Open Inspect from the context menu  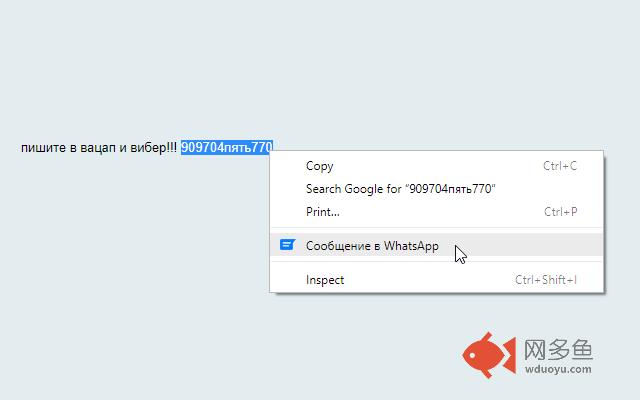[437, 280]
